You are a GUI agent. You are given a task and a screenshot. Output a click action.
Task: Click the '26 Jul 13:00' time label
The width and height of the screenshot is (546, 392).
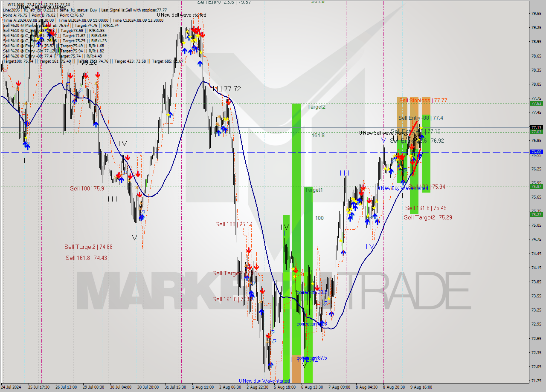pyautogui.click(x=66, y=387)
